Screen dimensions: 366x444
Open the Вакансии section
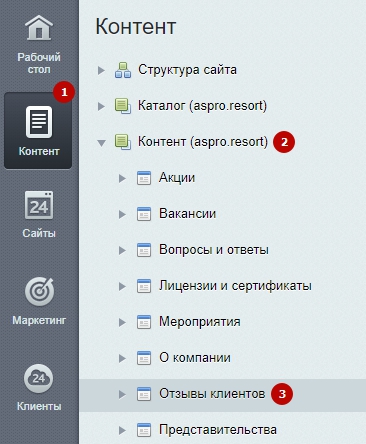(x=187, y=214)
